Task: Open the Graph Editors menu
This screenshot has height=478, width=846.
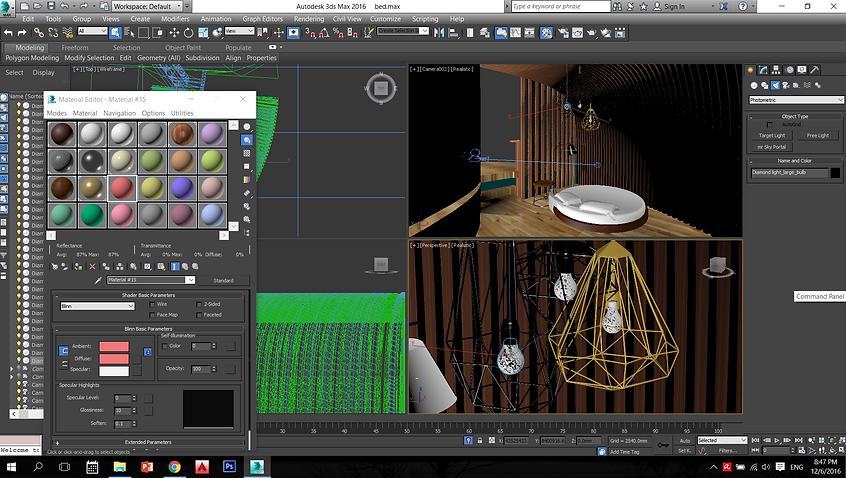Action: 262,19
